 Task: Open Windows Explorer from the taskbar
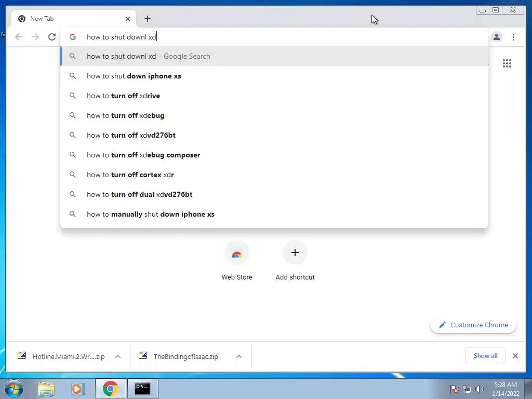pos(46,389)
